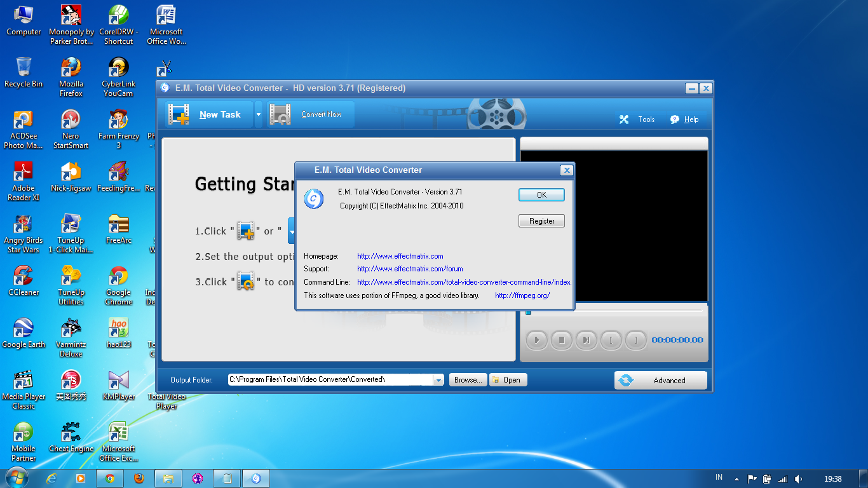This screenshot has height=488, width=868.
Task: Select the Varmintz Deluxe icon
Action: coord(71,338)
